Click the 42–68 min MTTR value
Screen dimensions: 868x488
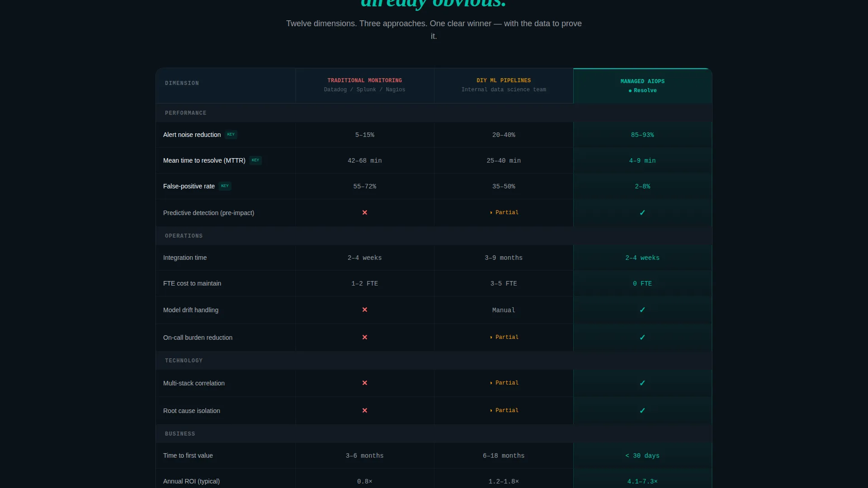365,160
